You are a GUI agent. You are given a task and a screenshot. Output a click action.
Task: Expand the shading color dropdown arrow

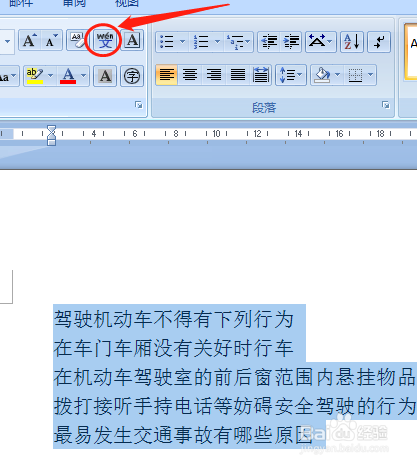pyautogui.click(x=338, y=75)
